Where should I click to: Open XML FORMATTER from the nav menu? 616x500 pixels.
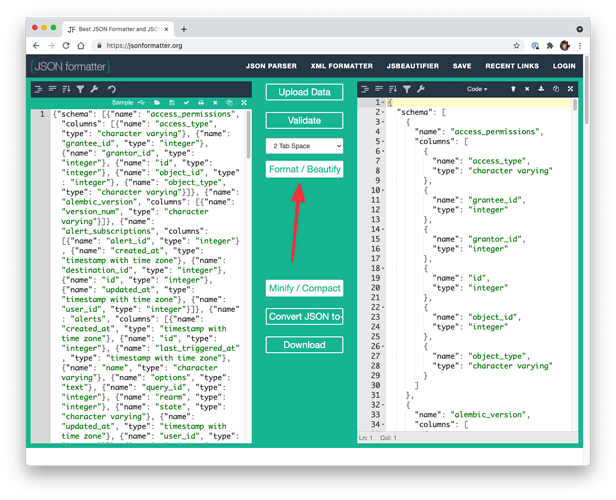tap(341, 66)
